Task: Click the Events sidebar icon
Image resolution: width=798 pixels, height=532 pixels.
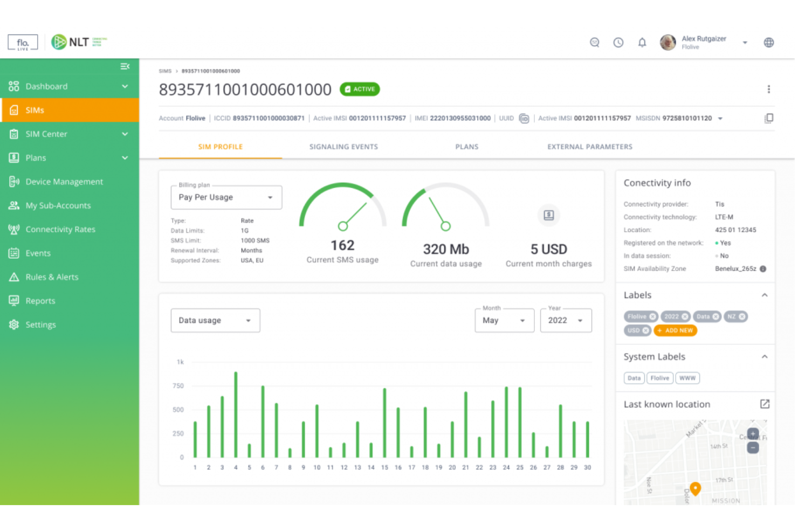Action: coord(13,253)
